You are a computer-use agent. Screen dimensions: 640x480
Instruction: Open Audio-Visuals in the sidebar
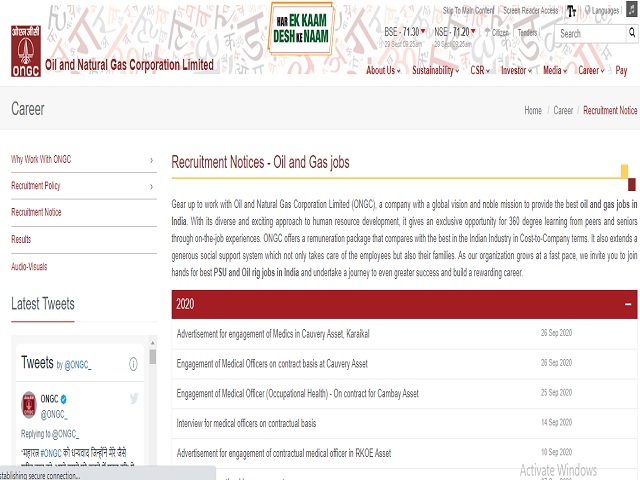point(29,267)
